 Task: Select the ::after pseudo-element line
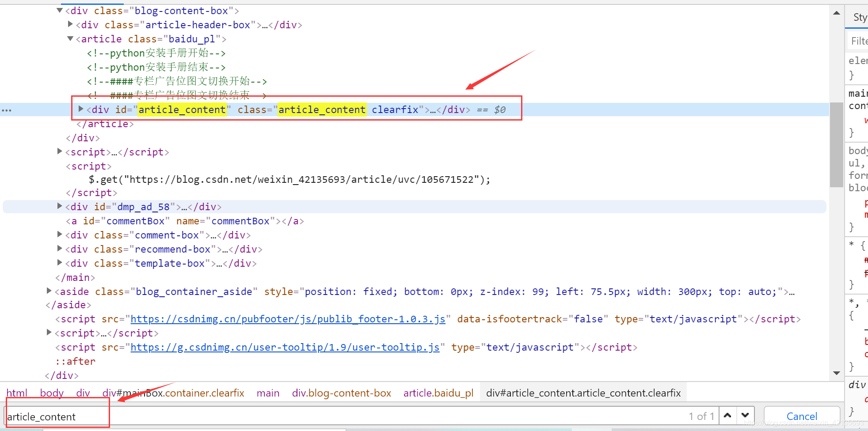[x=75, y=361]
